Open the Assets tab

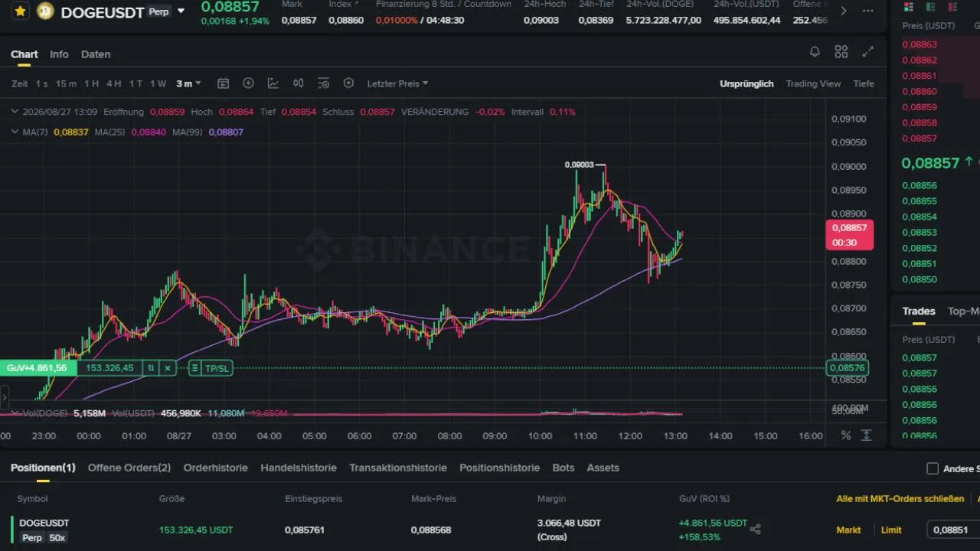[x=603, y=468]
